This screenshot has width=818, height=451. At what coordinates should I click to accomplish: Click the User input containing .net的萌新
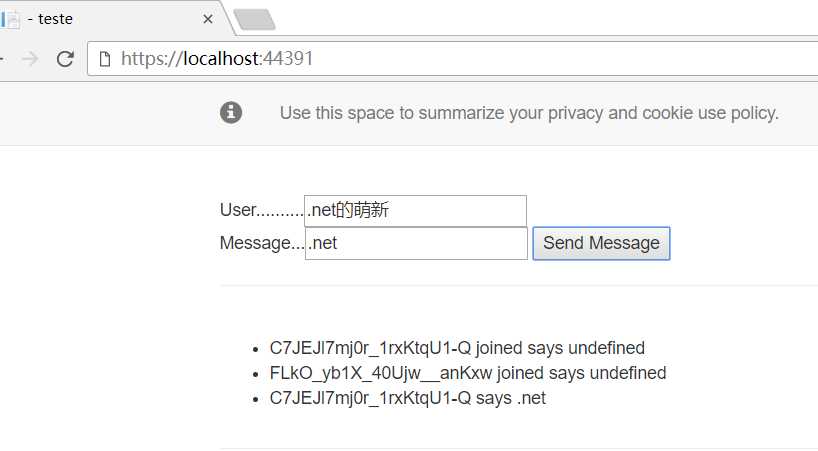pos(415,211)
